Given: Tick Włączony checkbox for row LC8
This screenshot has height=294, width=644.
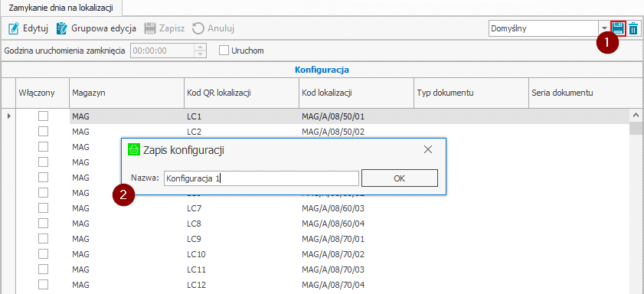Looking at the screenshot, I should point(43,224).
